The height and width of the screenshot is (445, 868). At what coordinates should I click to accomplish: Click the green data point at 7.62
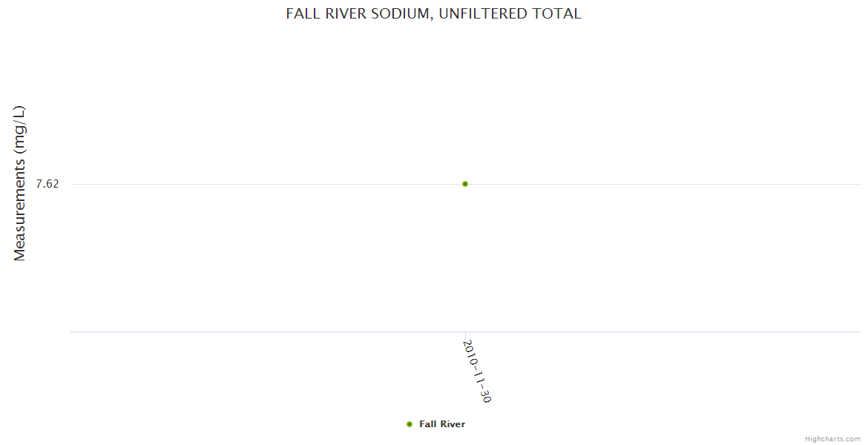(465, 184)
